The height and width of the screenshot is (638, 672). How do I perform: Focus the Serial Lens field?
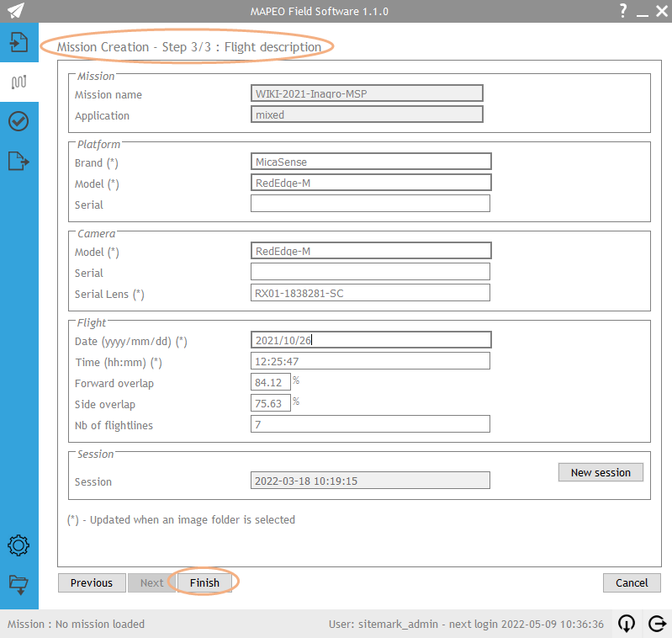(x=370, y=293)
